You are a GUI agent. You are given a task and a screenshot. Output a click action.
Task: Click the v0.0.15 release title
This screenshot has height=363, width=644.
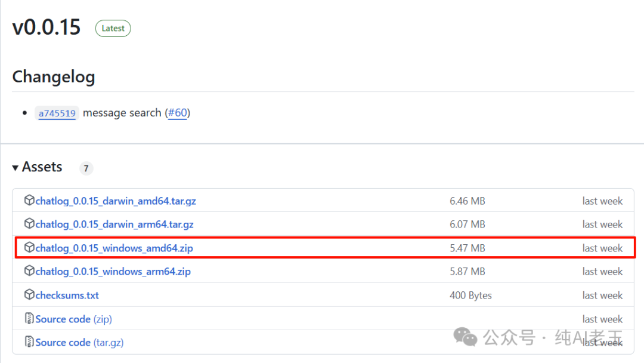(47, 27)
